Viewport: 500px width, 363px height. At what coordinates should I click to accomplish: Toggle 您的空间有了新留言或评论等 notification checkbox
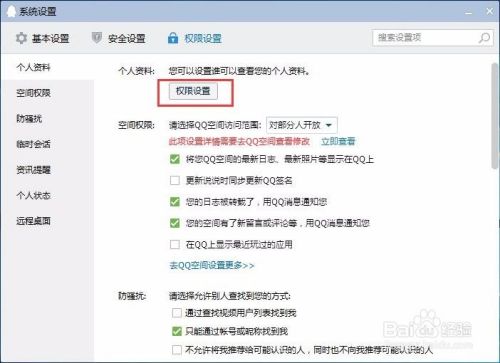[175, 223]
